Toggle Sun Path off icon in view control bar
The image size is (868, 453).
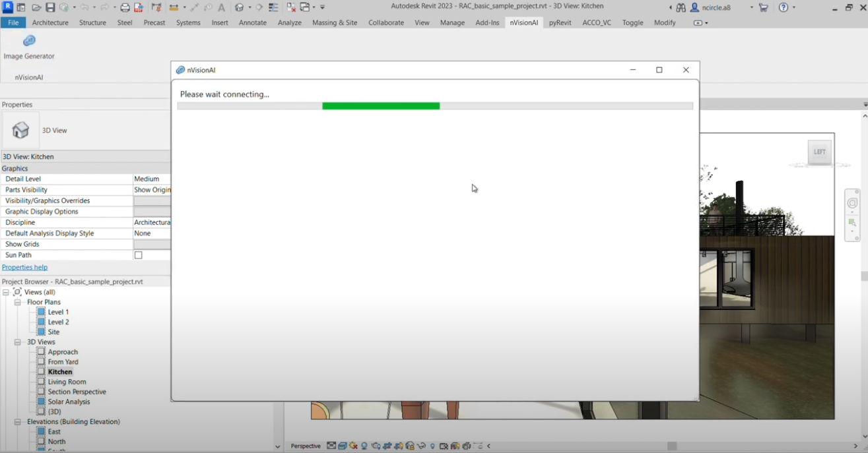click(353, 446)
